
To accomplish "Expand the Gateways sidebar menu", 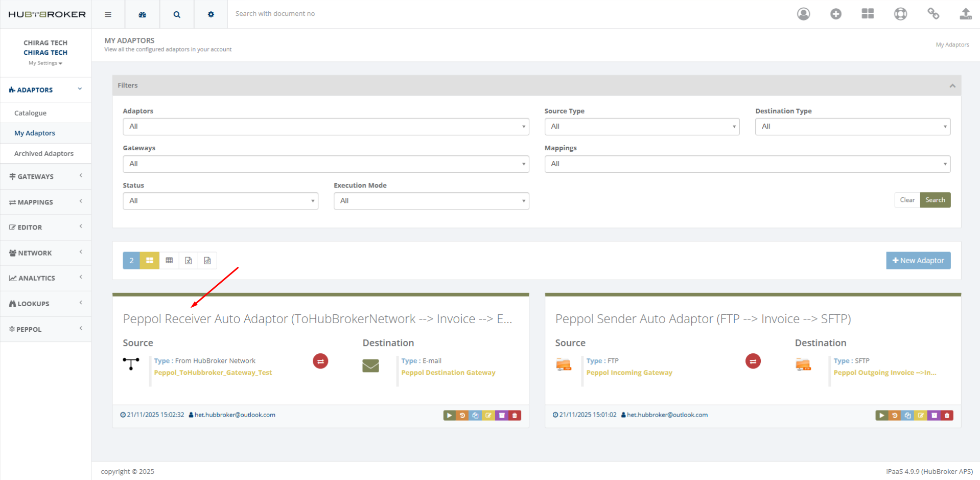I will pos(45,176).
